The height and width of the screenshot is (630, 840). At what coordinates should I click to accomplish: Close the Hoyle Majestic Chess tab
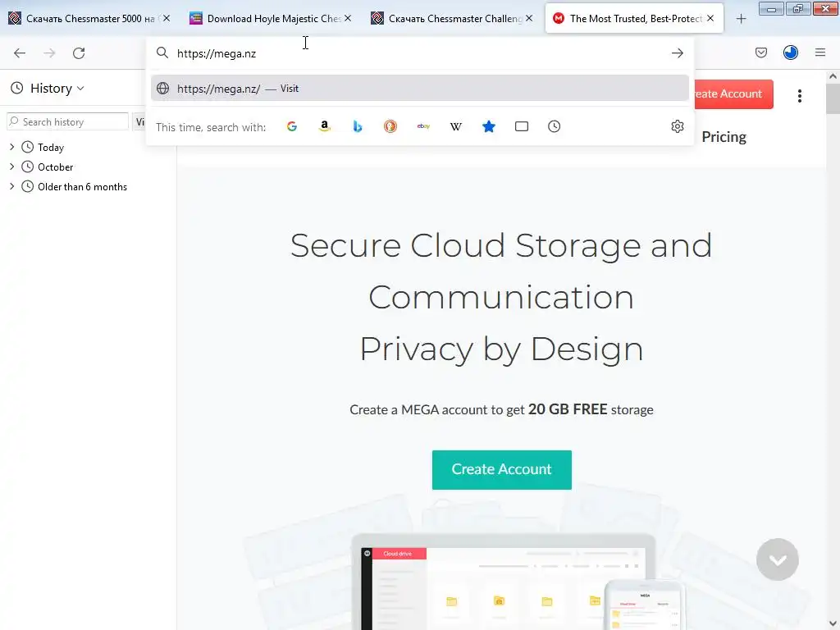[348, 18]
